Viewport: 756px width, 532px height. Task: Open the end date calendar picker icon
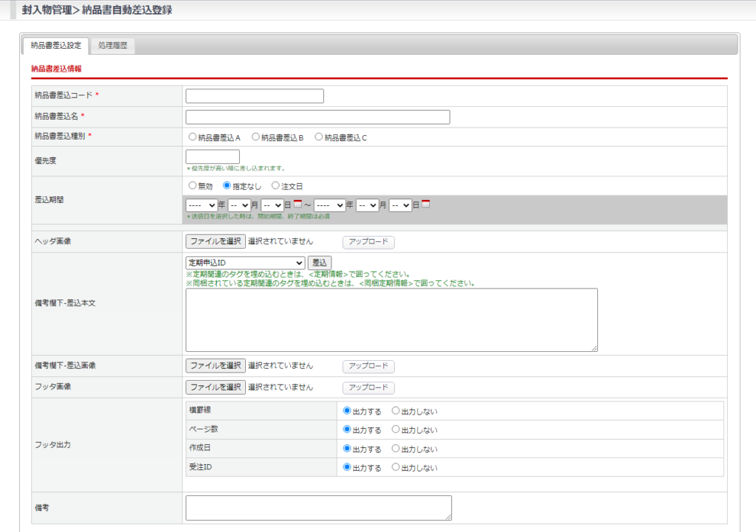426,204
